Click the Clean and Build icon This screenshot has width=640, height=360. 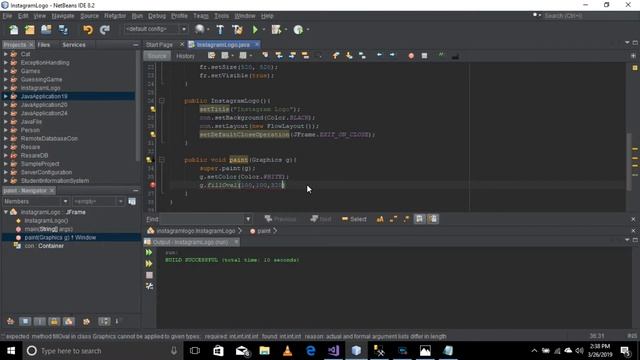point(237,30)
